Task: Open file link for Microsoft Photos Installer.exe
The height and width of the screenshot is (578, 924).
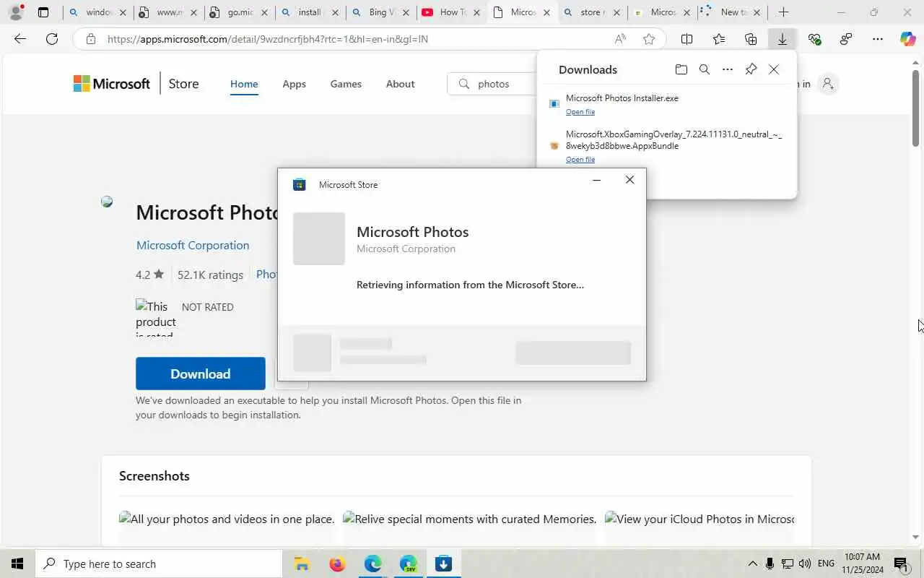Action: [x=580, y=112]
